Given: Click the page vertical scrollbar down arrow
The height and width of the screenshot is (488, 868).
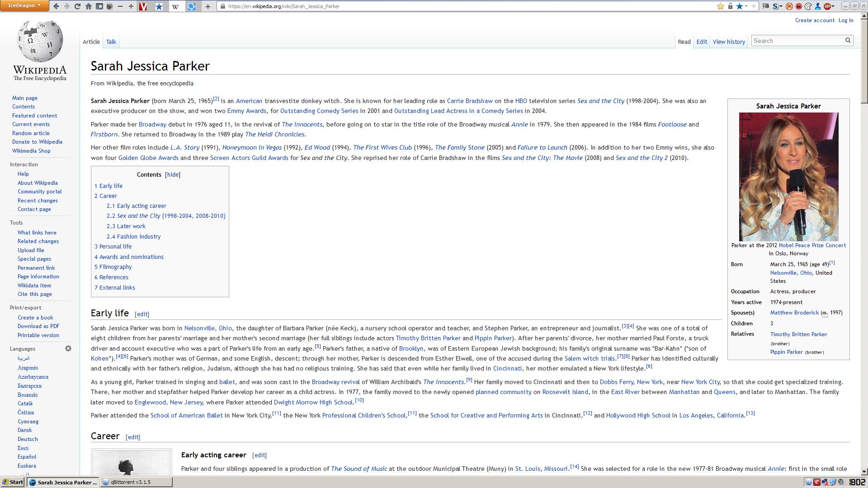Looking at the screenshot, I should tap(864, 471).
